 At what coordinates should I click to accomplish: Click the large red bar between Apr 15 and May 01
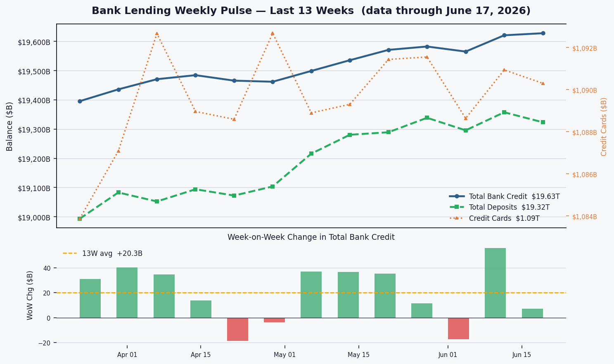coord(237,329)
